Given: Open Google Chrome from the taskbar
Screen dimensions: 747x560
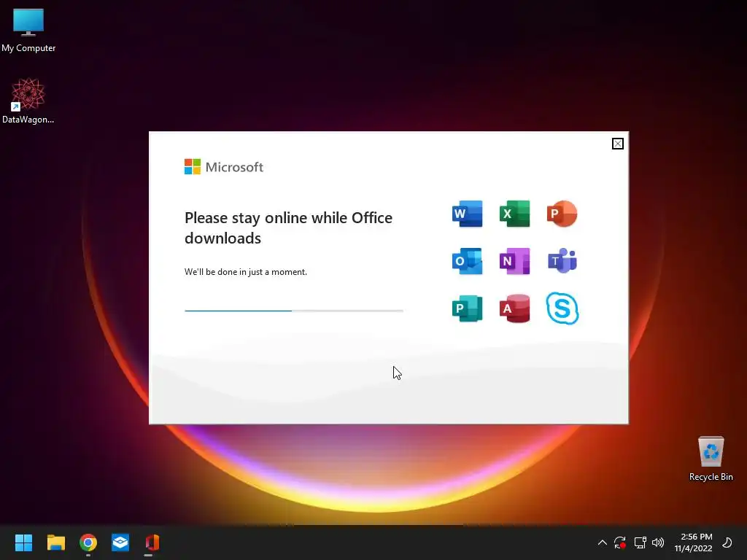Looking at the screenshot, I should pyautogui.click(x=88, y=542).
